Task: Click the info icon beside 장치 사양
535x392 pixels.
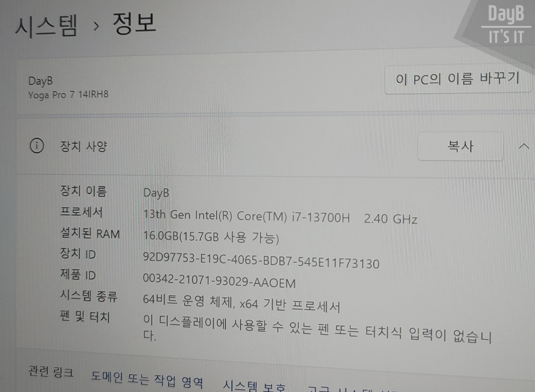Action: click(x=37, y=146)
